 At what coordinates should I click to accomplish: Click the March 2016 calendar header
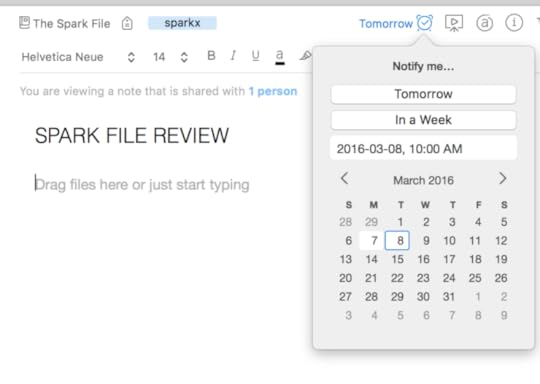coord(423,180)
